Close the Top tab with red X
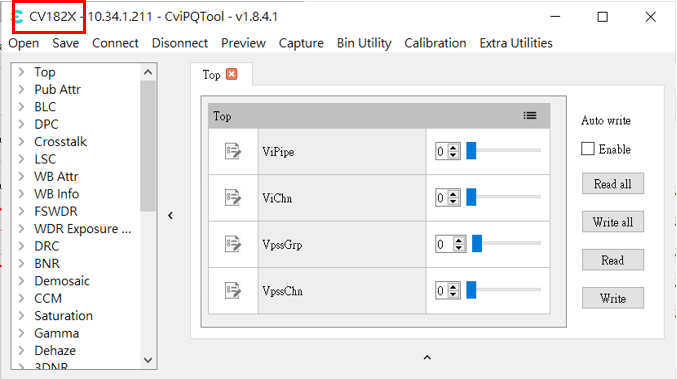677x379 pixels. click(232, 74)
